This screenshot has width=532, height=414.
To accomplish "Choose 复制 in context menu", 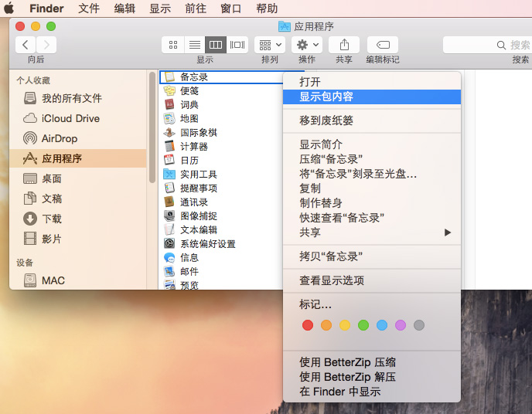I will 372,188.
